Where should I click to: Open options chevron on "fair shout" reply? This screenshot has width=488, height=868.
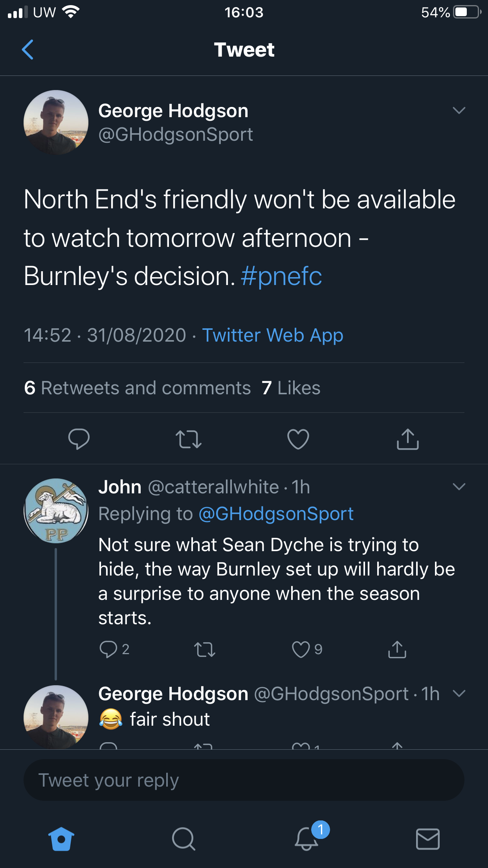(x=459, y=693)
